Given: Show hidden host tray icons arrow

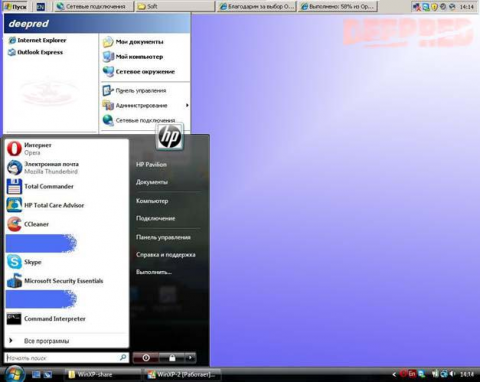Looking at the screenshot, I should point(394,374).
